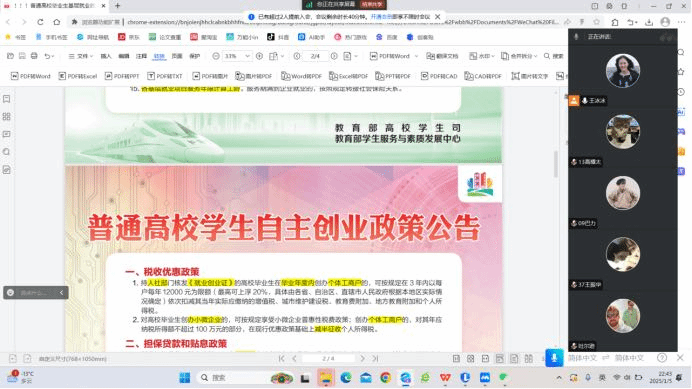Open the bookmark panel in left sidebar
Viewport: 692px width, 389px height.
click(x=7, y=99)
